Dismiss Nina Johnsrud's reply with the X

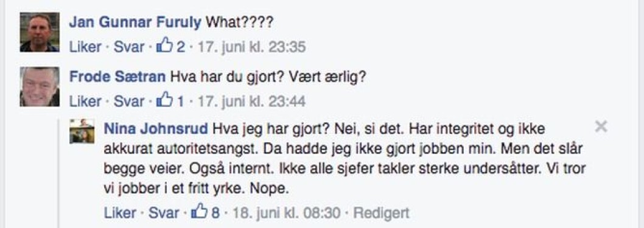point(601,127)
